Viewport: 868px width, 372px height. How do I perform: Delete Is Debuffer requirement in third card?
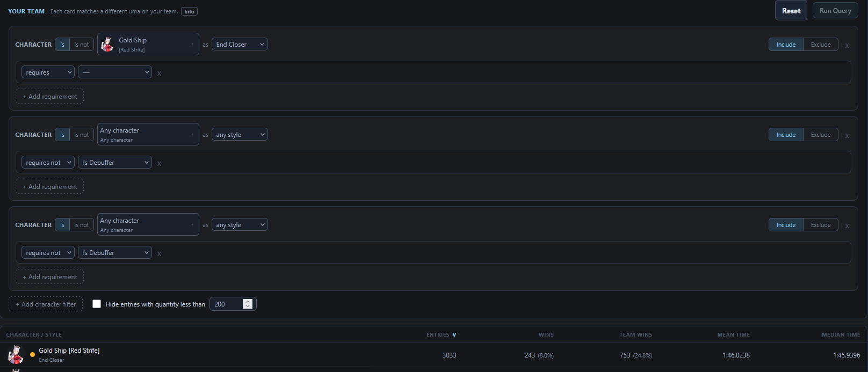(160, 253)
